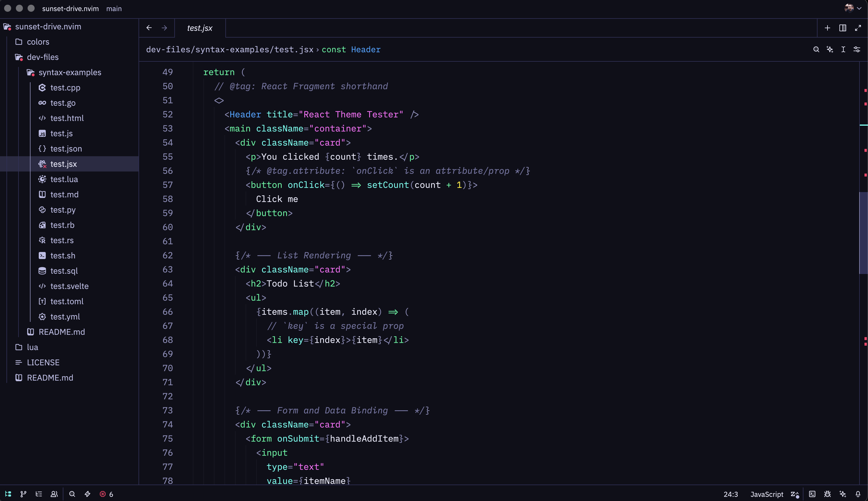Open the split pane menu
The image size is (868, 501).
click(842, 28)
